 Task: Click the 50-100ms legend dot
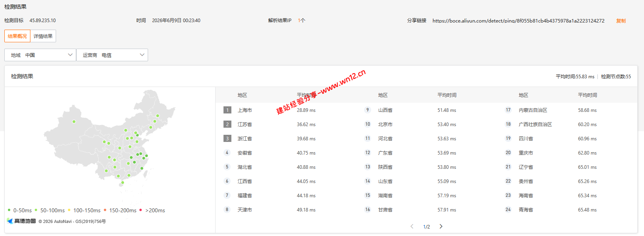pyautogui.click(x=36, y=210)
